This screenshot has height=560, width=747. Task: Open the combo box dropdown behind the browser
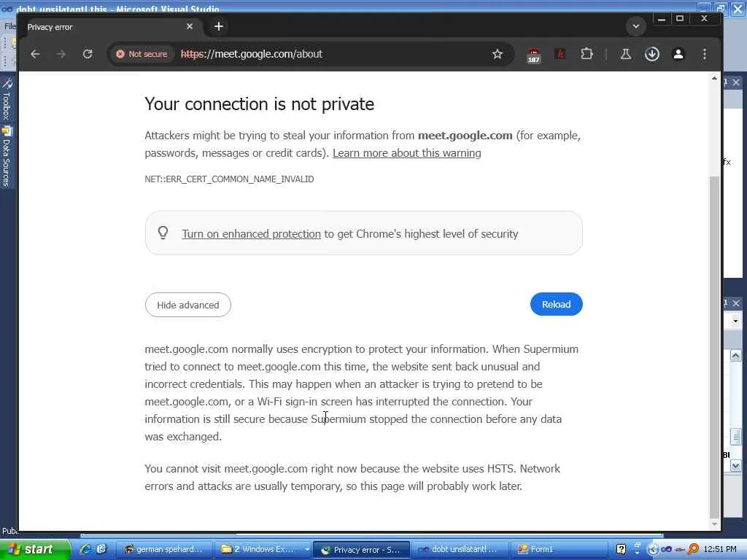point(735,321)
